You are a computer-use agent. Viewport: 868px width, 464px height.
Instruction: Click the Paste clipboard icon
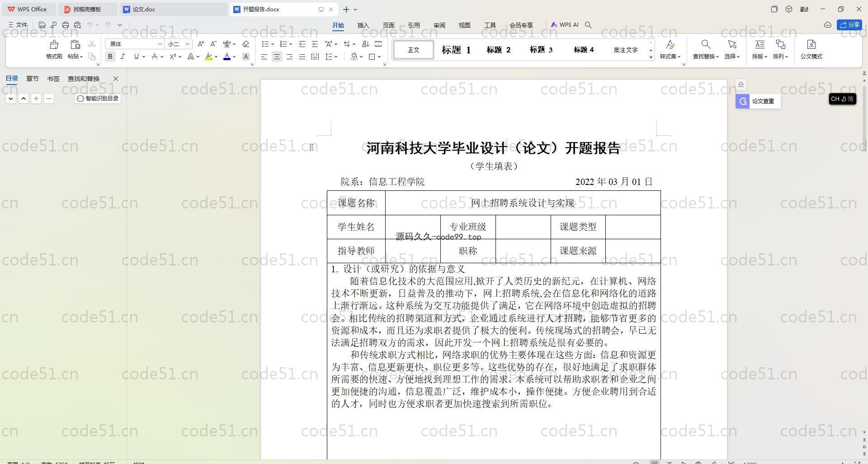pyautogui.click(x=75, y=44)
